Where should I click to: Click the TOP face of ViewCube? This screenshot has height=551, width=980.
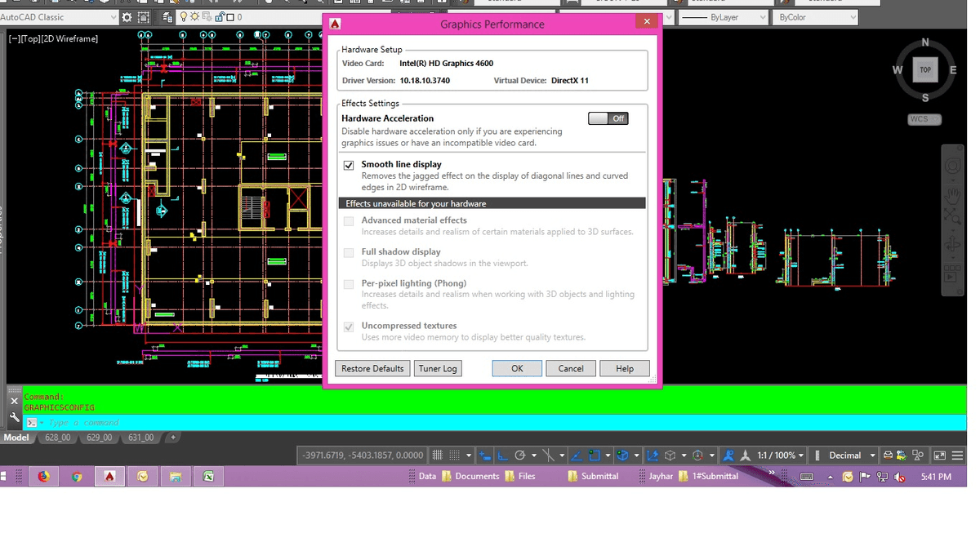click(925, 70)
